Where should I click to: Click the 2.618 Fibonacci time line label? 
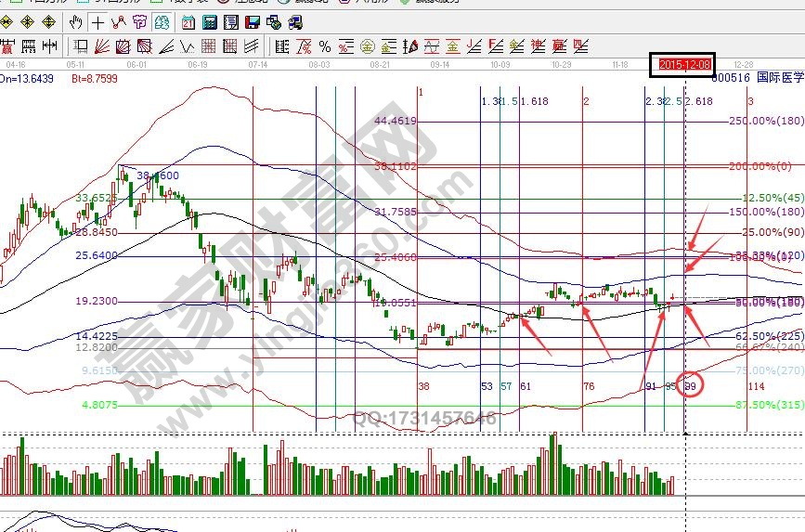(699, 100)
